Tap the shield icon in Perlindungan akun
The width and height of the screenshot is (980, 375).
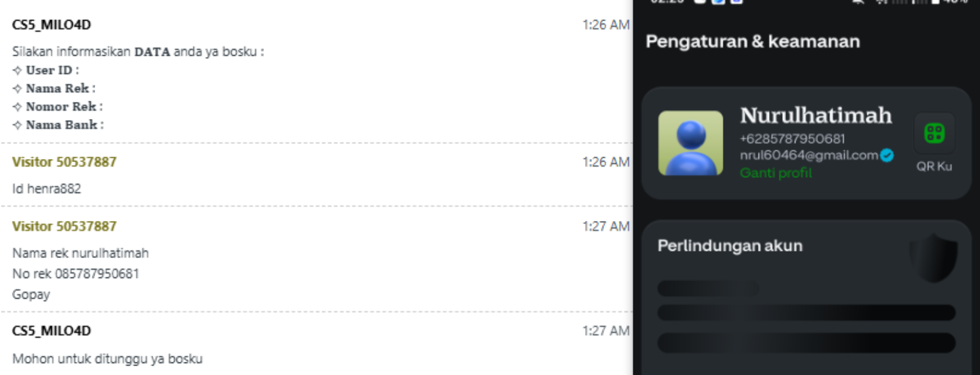pyautogui.click(x=933, y=258)
